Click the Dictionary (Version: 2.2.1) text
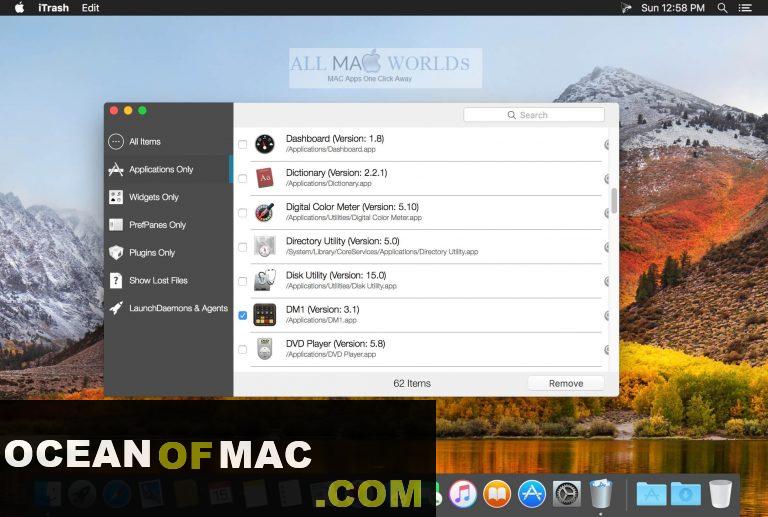Viewport: 768px width, 517px height. 336,173
